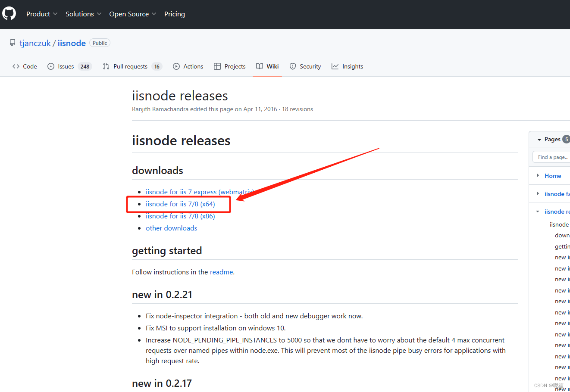Click the Code brackets icon
This screenshot has height=392, width=570.
(16, 66)
